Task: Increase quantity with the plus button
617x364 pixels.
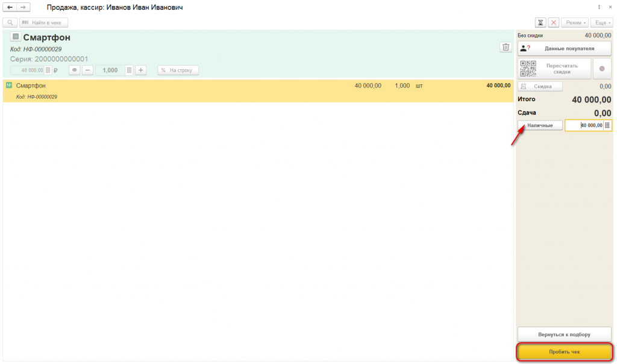Action: [141, 70]
